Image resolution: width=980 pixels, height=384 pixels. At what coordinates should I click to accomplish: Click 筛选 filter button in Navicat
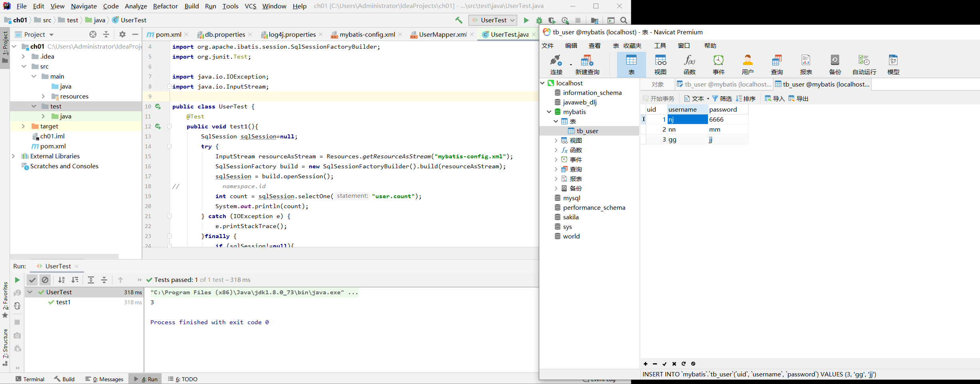(722, 98)
